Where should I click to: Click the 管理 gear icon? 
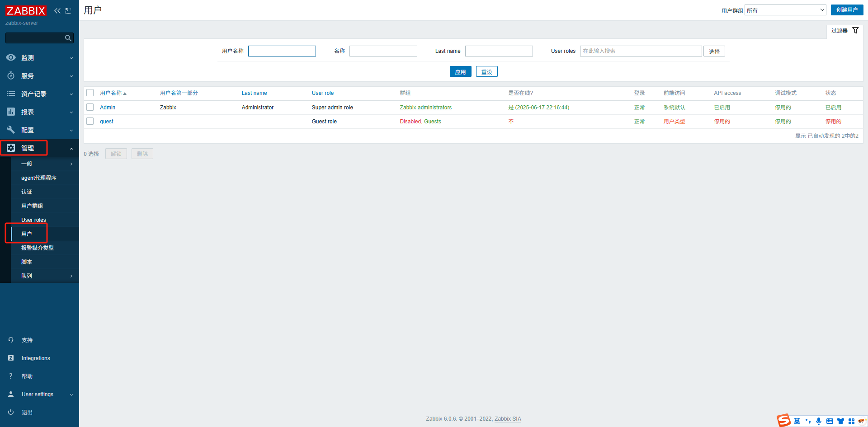[x=11, y=148]
